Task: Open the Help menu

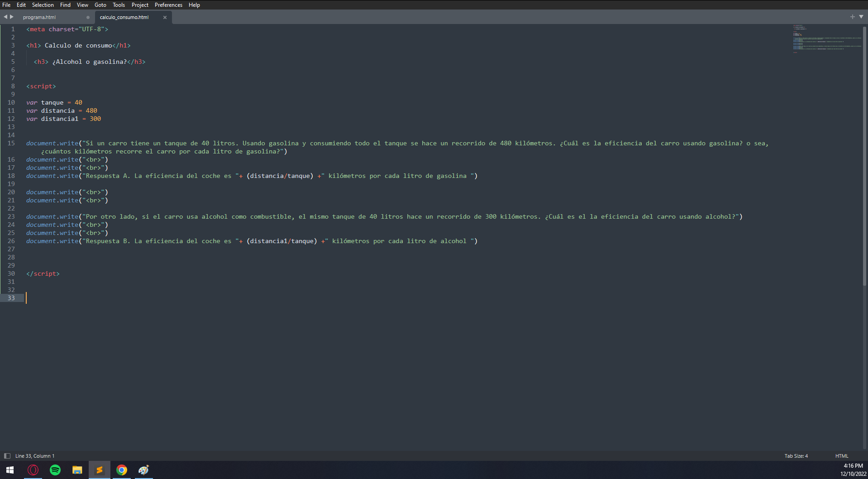Action: point(194,5)
